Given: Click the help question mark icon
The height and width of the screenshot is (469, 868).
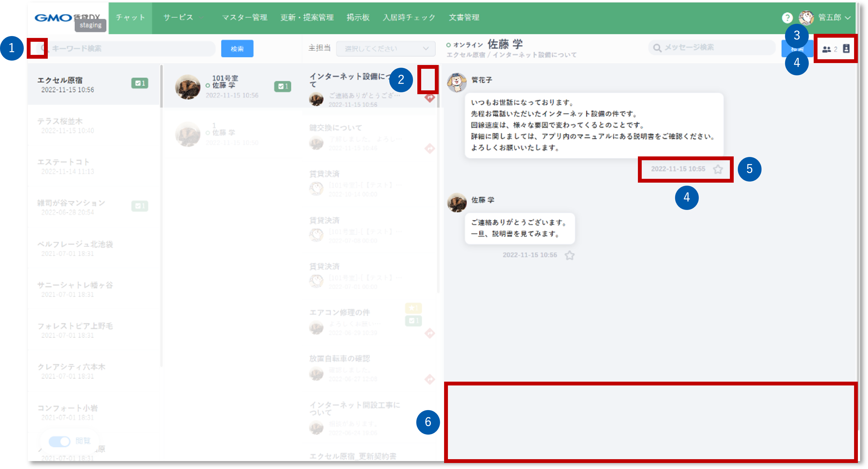Looking at the screenshot, I should 787,17.
